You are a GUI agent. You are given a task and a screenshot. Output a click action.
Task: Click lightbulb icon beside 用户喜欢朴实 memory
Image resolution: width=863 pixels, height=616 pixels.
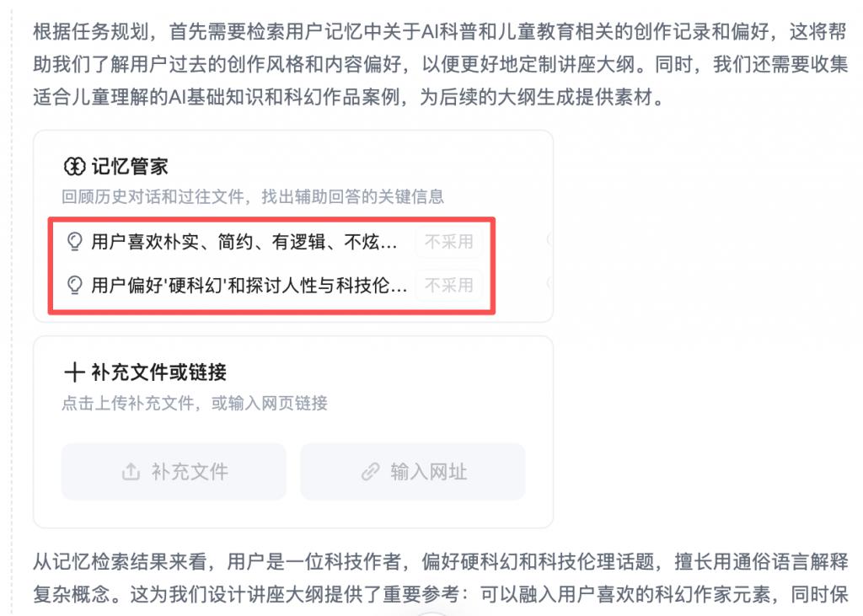[74, 241]
